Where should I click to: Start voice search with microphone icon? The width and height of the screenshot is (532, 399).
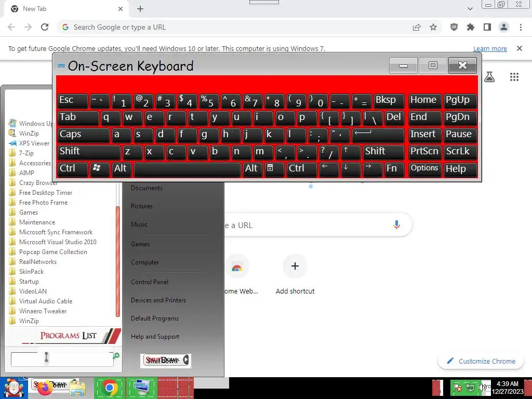[x=396, y=224]
